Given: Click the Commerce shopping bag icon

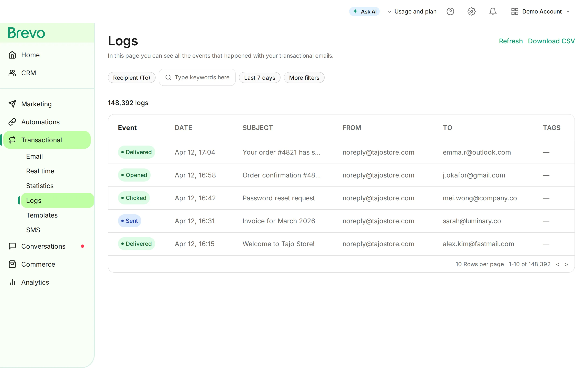Looking at the screenshot, I should tap(12, 264).
